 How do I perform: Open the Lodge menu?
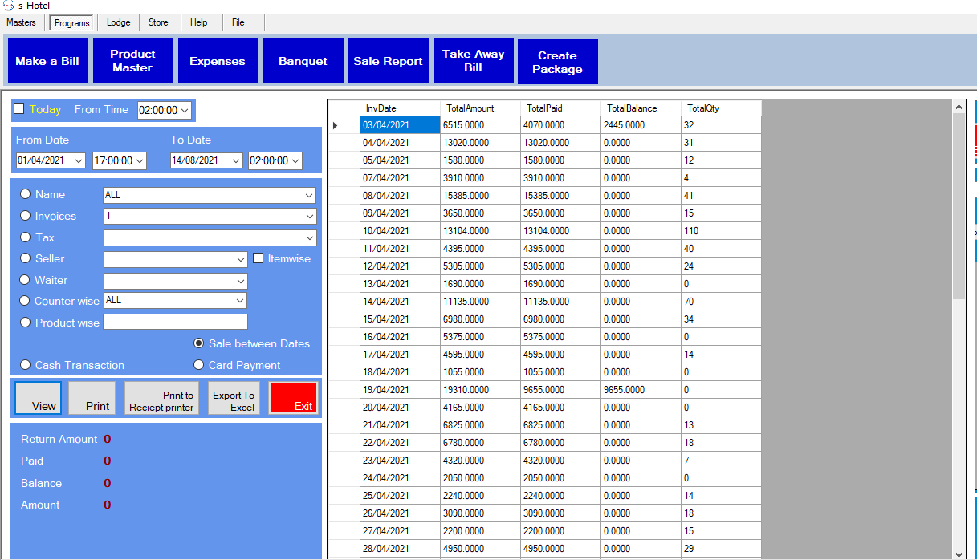tap(119, 22)
